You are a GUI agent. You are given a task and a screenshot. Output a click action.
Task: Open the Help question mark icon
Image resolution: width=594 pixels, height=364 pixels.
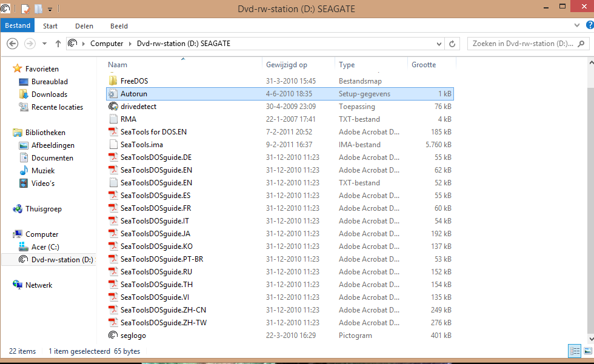589,25
